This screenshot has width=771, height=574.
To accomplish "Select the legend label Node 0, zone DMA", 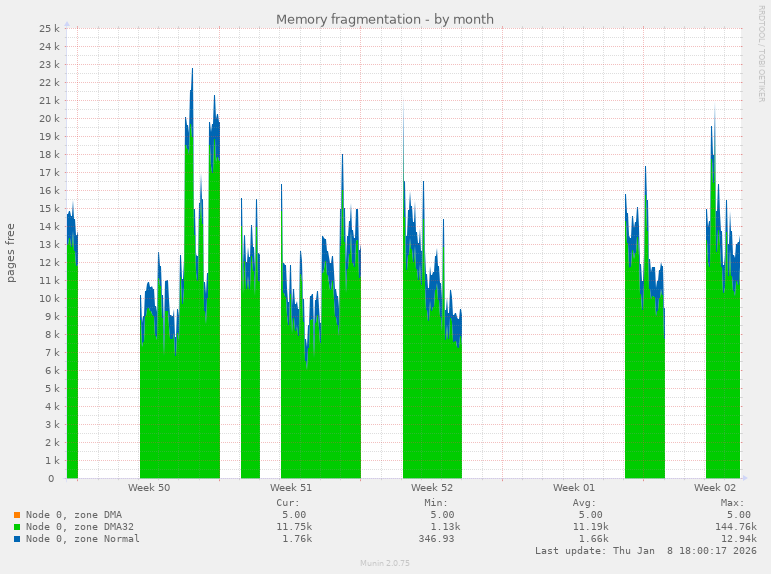I will pyautogui.click(x=74, y=515).
